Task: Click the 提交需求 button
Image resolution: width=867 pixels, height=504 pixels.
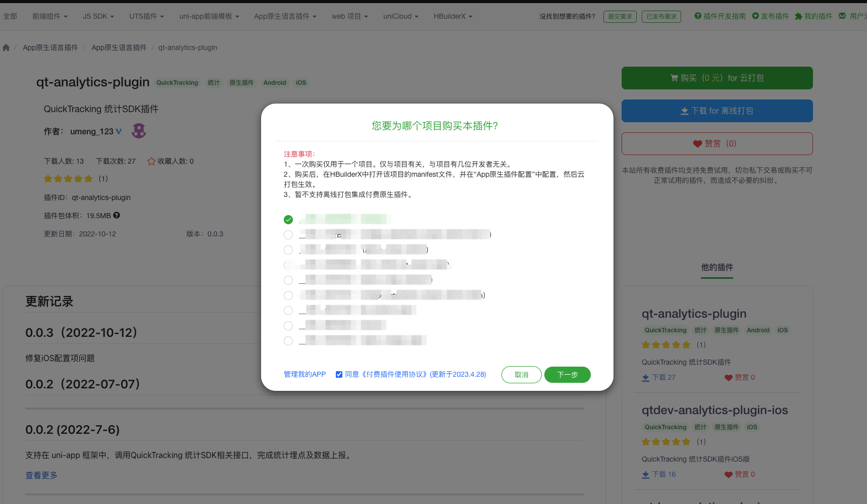Action: click(x=620, y=17)
